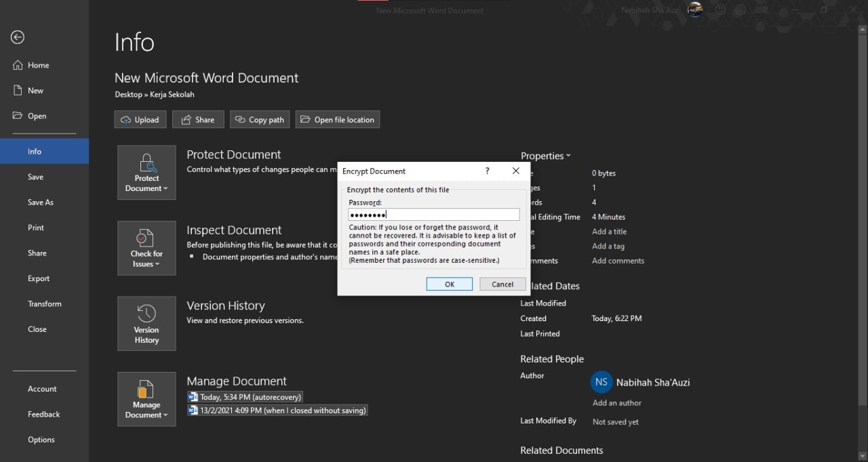This screenshot has width=868, height=462.
Task: Click Add a title property
Action: point(610,232)
